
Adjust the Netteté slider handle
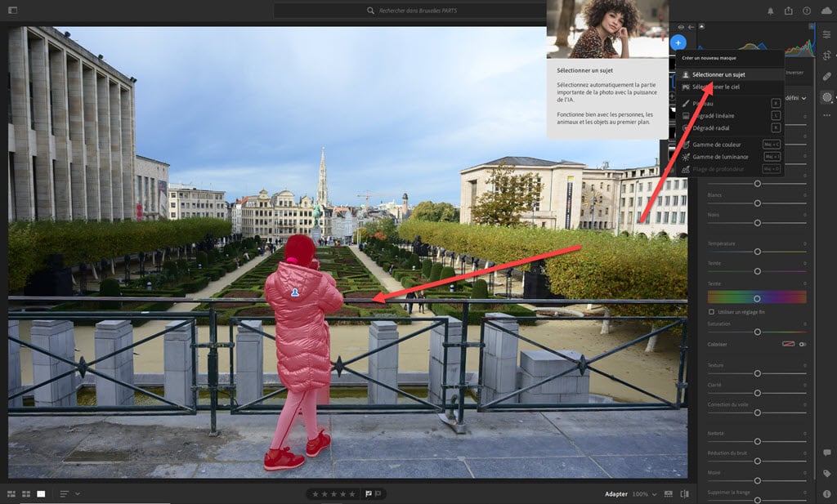click(x=757, y=442)
